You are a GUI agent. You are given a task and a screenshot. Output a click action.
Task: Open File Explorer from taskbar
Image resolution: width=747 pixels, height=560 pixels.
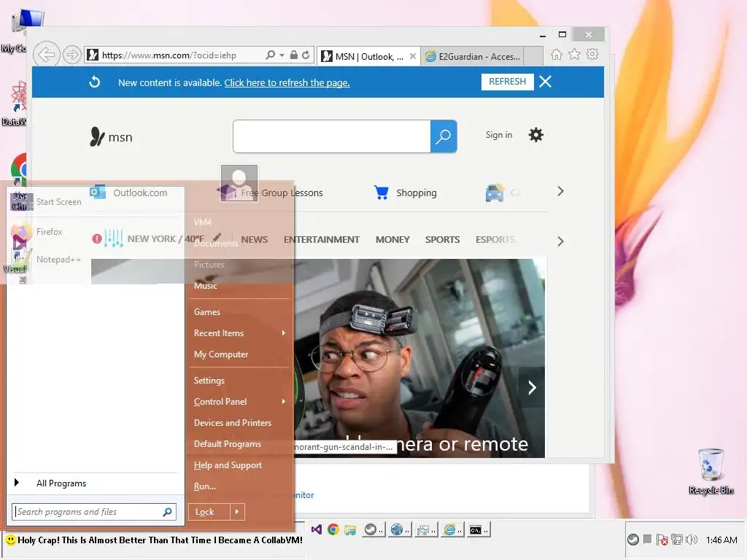click(350, 529)
